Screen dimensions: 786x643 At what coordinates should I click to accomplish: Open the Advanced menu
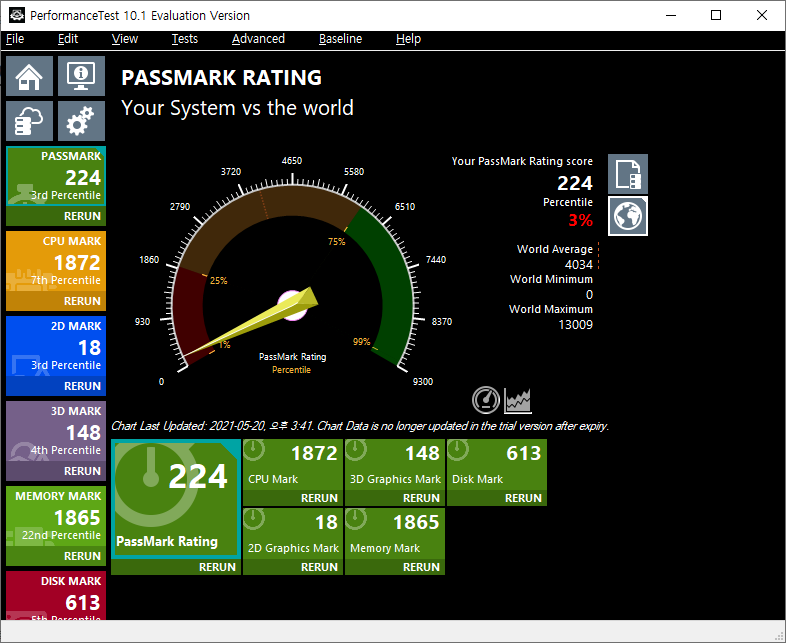[x=258, y=39]
